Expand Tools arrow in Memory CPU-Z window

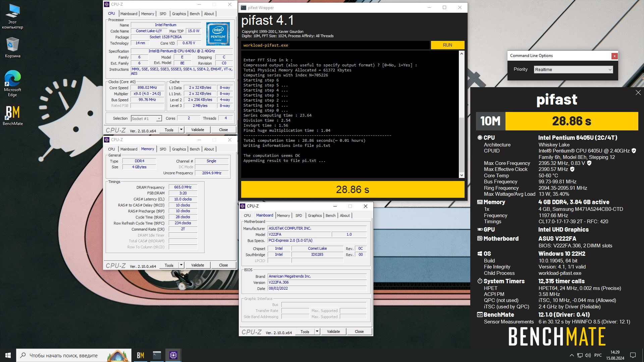click(x=181, y=265)
